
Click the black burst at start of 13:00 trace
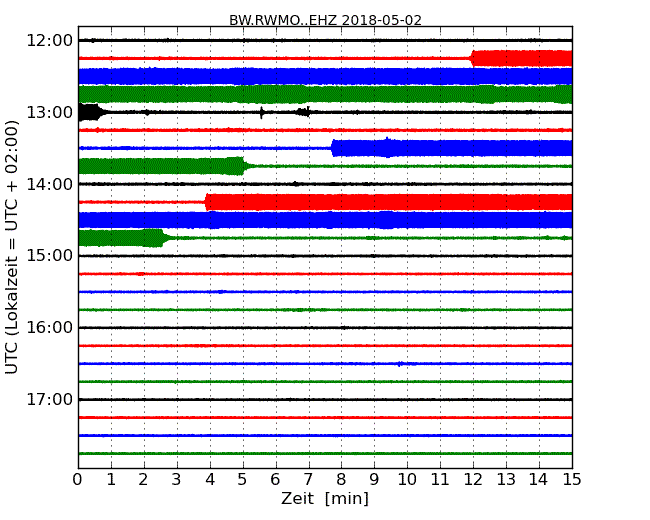(92, 112)
